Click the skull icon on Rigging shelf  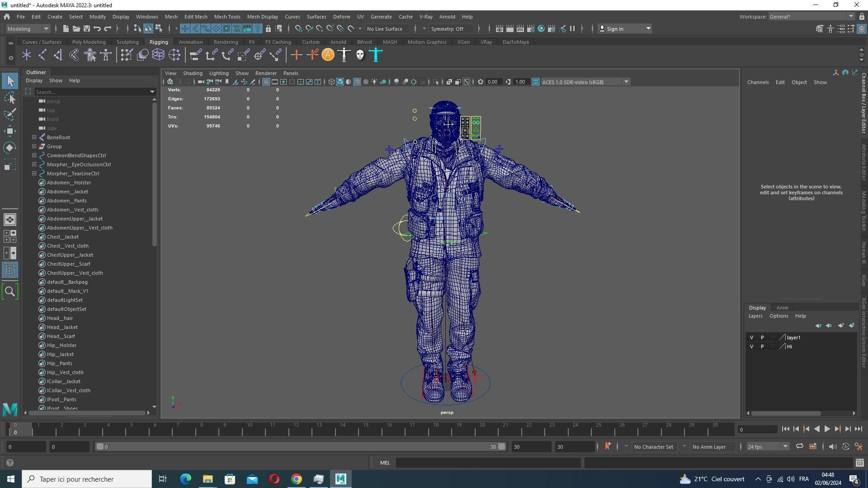pos(360,55)
